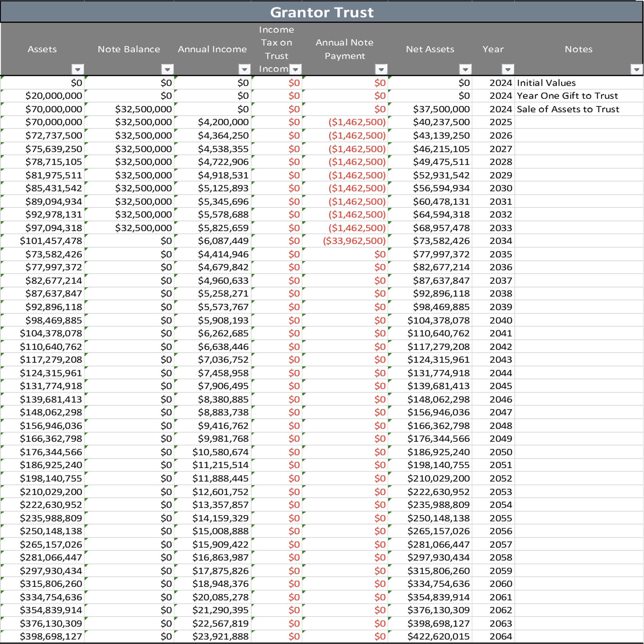Viewport: 644px width, 644px height.
Task: Select Net Assets cell $148,062,298
Action: [x=430, y=399]
